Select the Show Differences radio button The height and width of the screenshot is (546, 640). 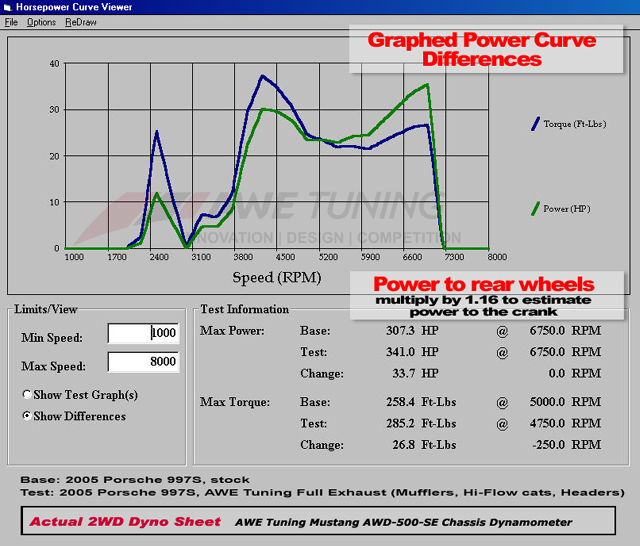27,416
